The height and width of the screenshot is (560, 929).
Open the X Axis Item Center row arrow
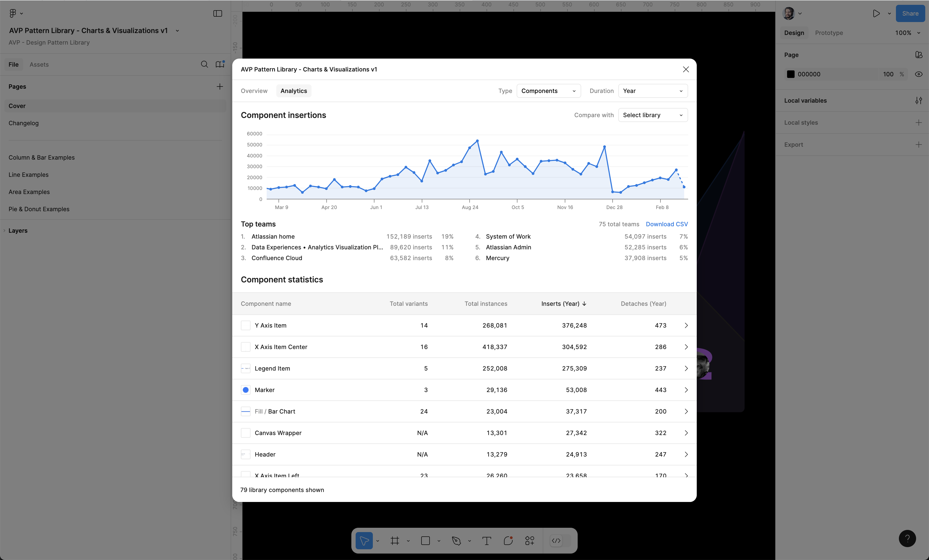coord(686,347)
